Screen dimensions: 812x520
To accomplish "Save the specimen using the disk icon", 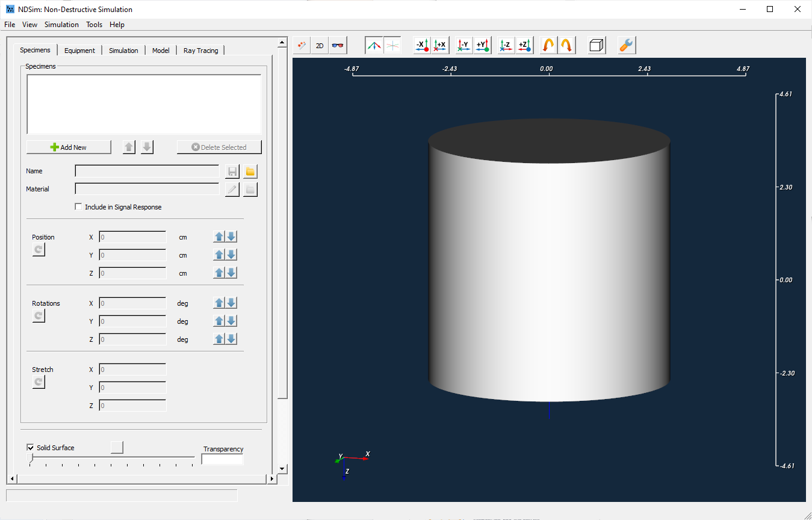I will (232, 171).
